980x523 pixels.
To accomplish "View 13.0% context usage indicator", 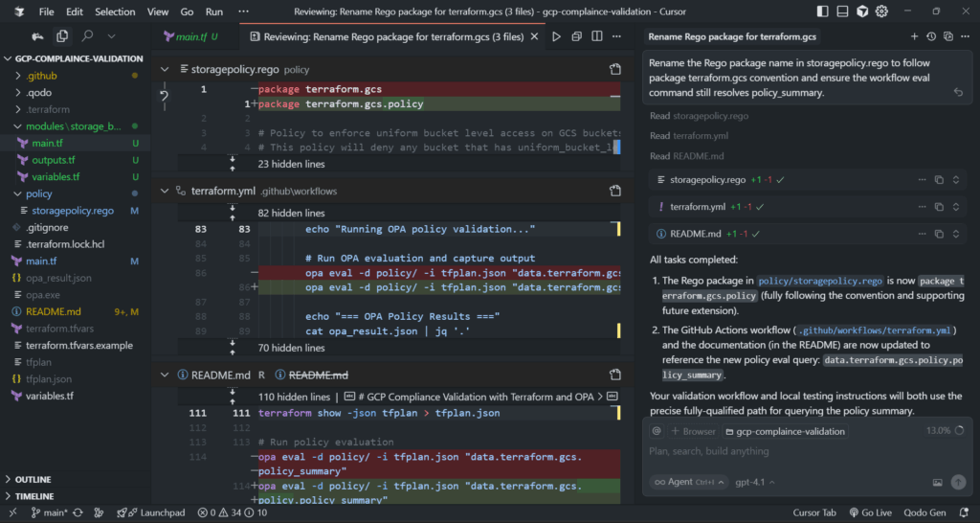I will (x=945, y=431).
